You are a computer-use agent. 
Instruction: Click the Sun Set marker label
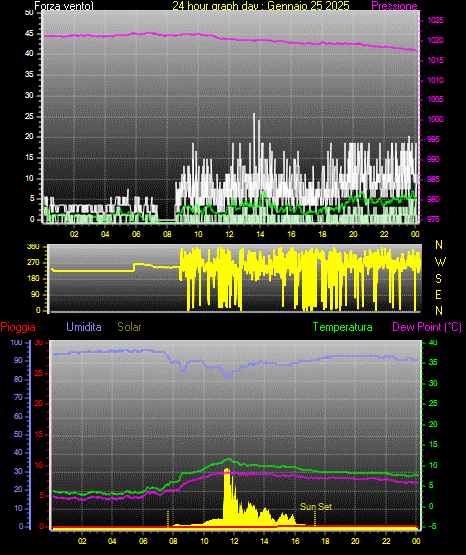(x=316, y=507)
